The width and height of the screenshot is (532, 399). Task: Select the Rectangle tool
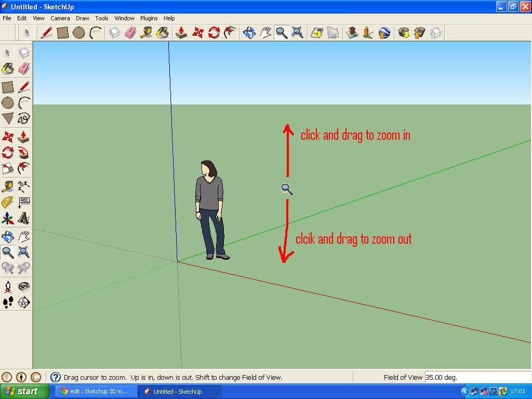coord(7,86)
